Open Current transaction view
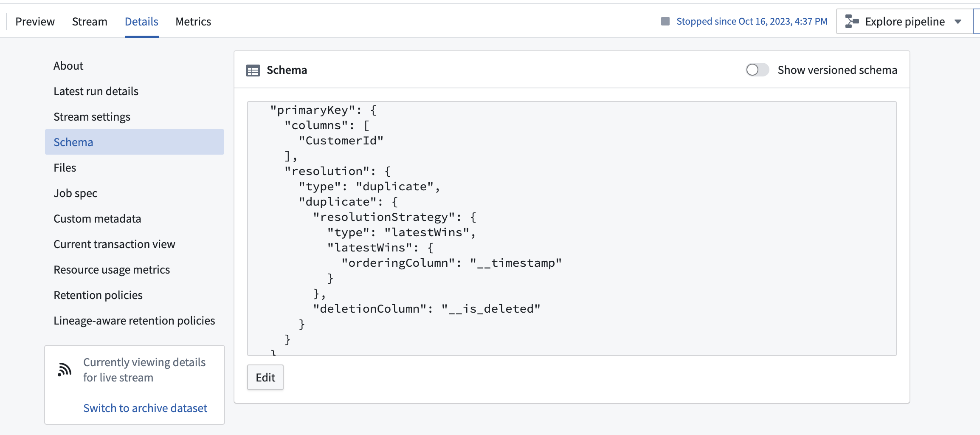Viewport: 980px width, 435px height. tap(114, 244)
